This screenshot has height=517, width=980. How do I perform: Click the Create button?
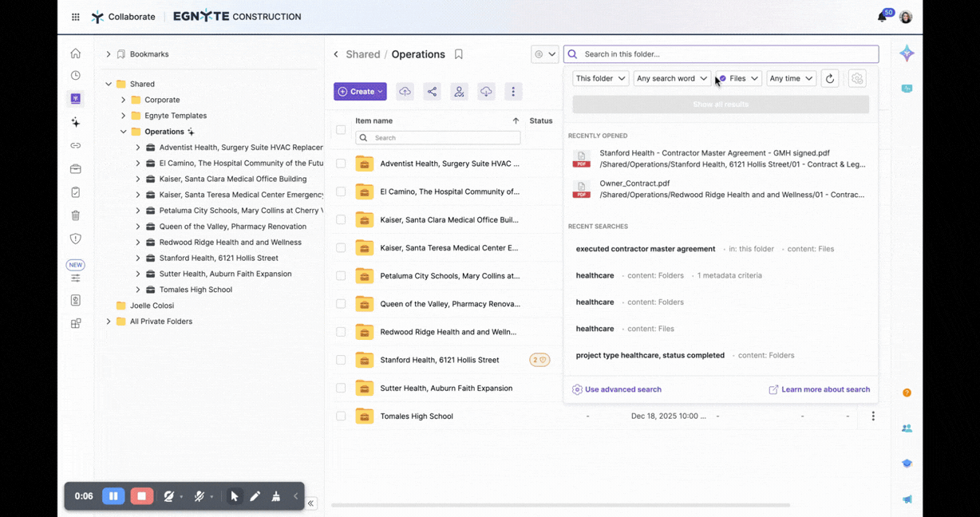point(360,92)
